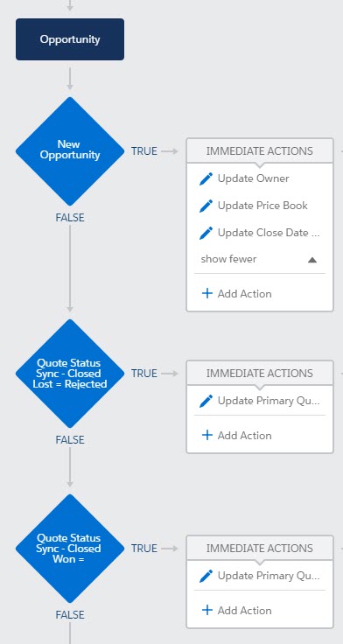Collapse actions with the show fewer triangle
Image resolution: width=343 pixels, height=644 pixels.
click(312, 260)
